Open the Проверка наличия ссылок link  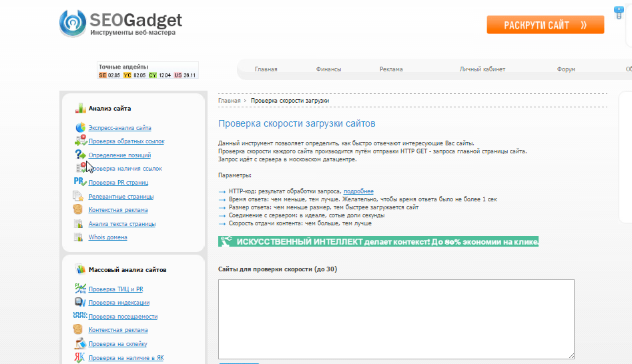pos(125,168)
